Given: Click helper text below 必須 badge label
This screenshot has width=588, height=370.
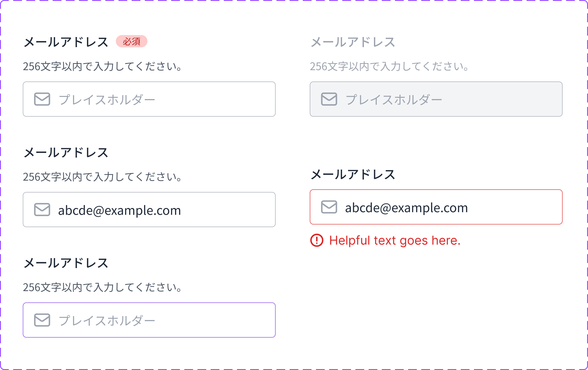Looking at the screenshot, I should coord(102,66).
